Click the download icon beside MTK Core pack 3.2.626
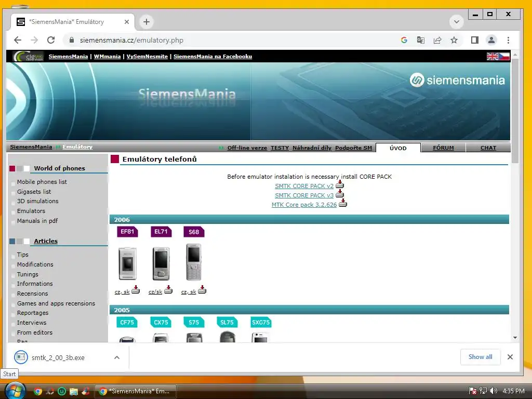The image size is (532, 399). [x=343, y=203]
